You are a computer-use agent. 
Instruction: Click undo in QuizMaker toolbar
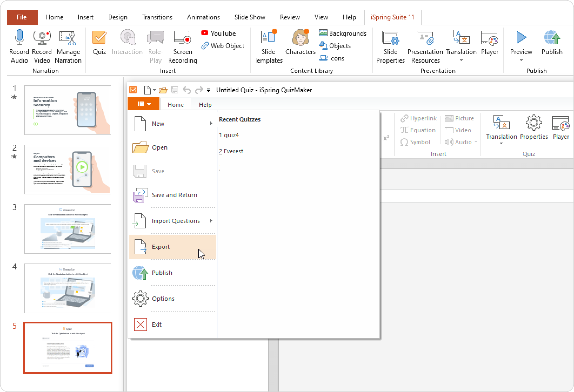pos(186,90)
